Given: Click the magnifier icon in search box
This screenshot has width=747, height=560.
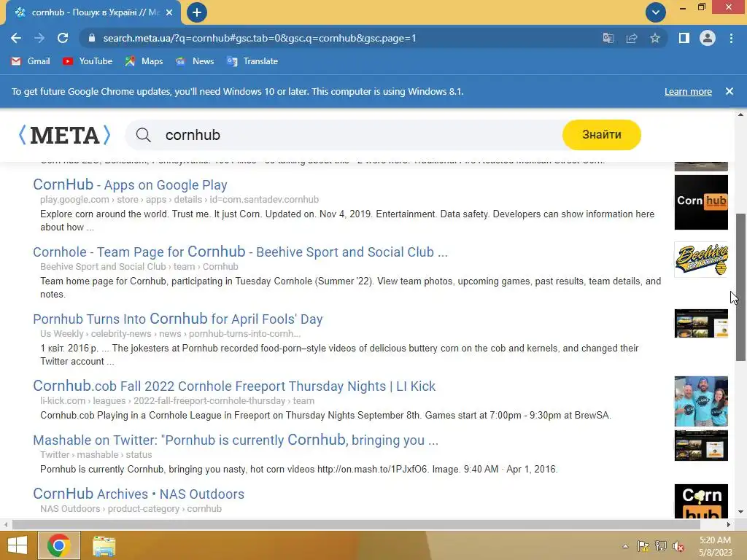Looking at the screenshot, I should coord(144,135).
